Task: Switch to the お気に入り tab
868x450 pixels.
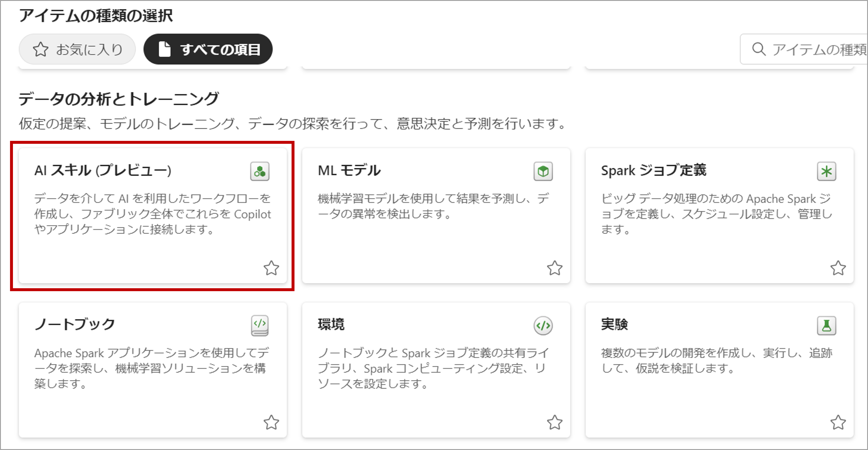Action: pyautogui.click(x=77, y=49)
